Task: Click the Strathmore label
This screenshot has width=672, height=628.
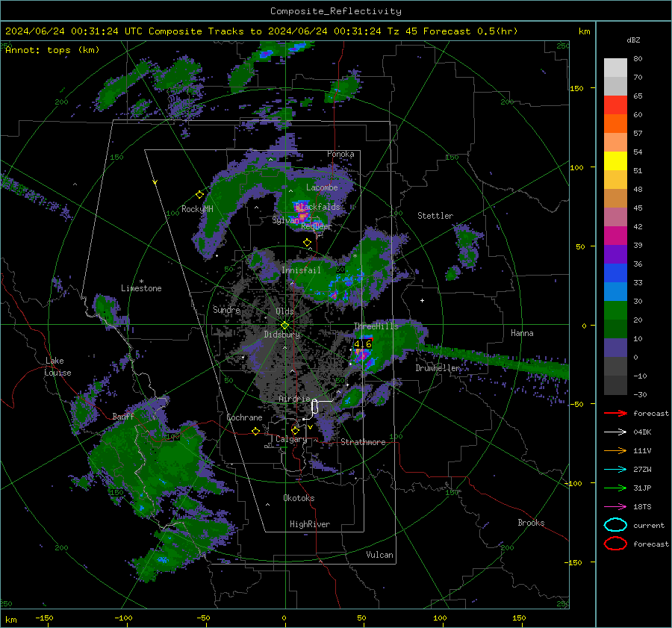Action: 363,442
